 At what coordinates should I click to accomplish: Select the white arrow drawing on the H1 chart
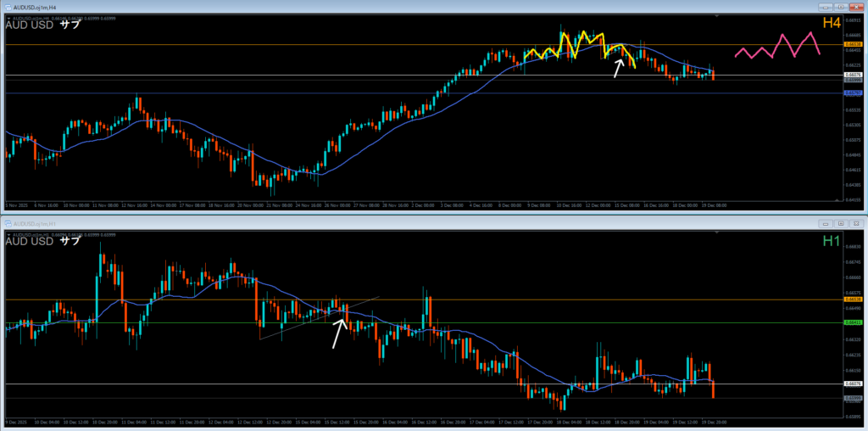[339, 333]
